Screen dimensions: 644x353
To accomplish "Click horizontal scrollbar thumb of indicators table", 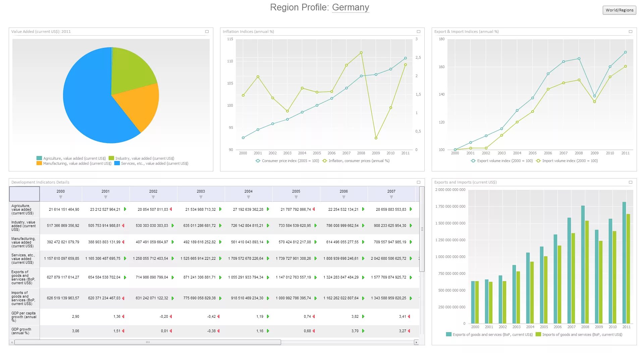I will (148, 342).
